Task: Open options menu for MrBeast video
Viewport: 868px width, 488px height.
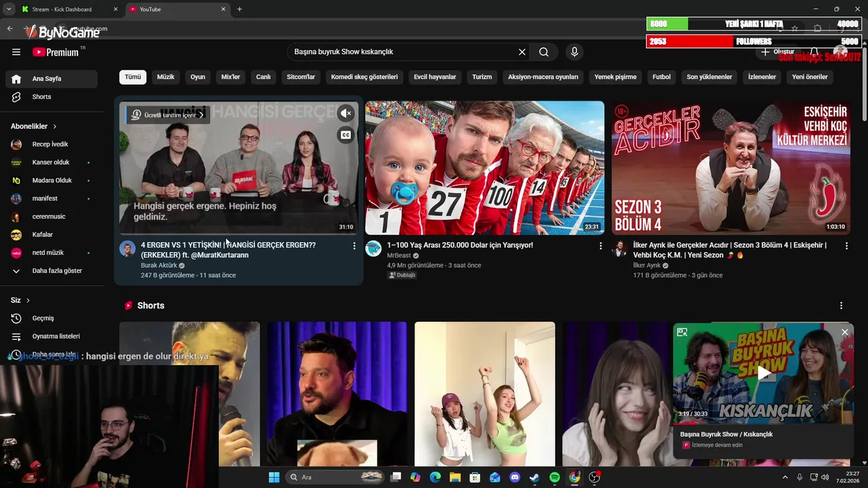Action: 600,246
